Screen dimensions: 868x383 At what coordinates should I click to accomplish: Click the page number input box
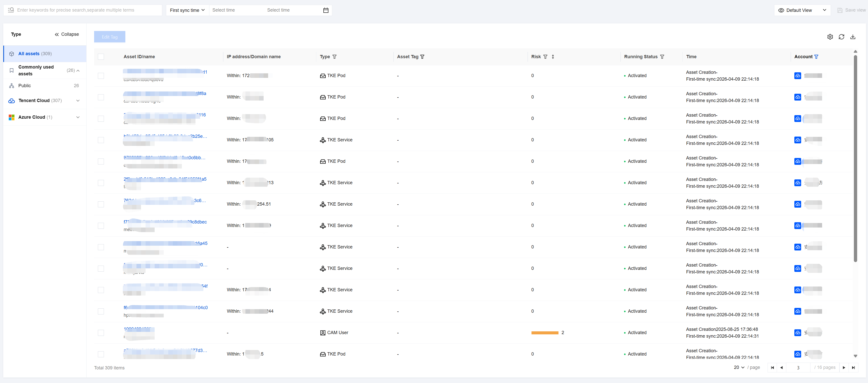coord(798,368)
